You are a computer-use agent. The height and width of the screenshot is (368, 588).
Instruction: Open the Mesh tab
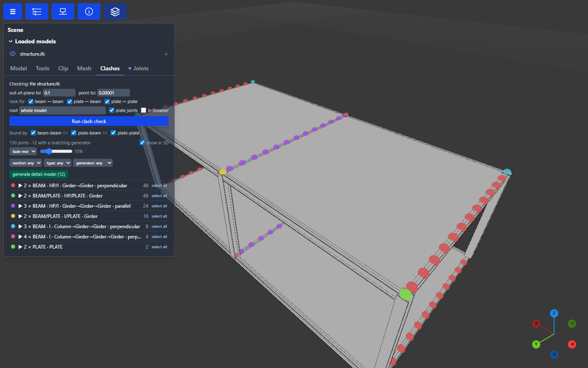[x=84, y=68]
